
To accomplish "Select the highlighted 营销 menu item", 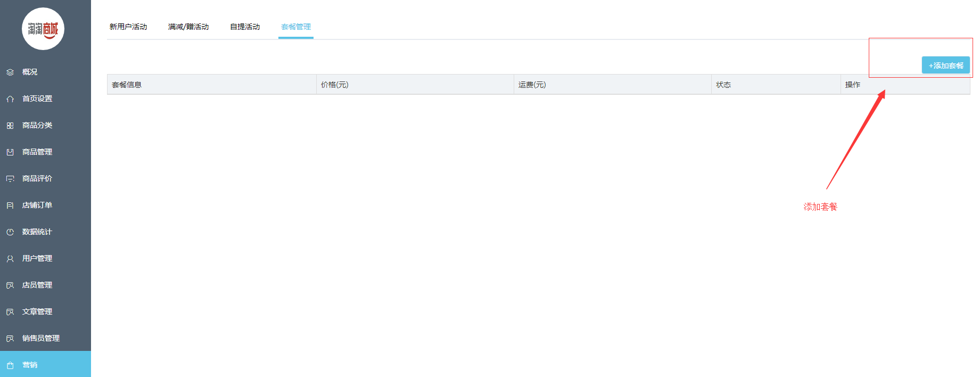I will (45, 364).
